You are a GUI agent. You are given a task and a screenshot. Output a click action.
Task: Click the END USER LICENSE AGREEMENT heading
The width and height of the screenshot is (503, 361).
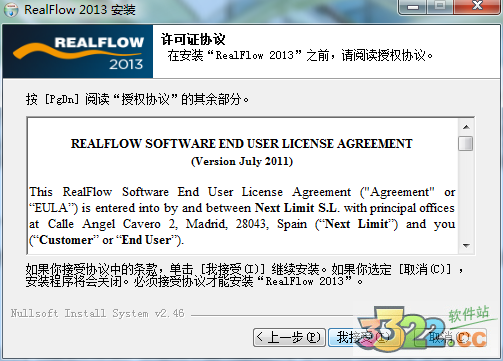click(242, 144)
